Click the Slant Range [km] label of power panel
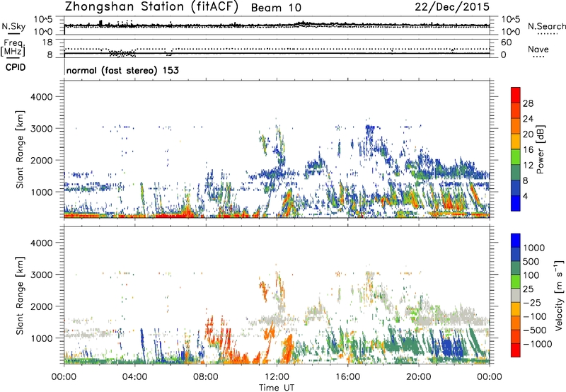This screenshot has height=392, width=566. tap(20, 149)
